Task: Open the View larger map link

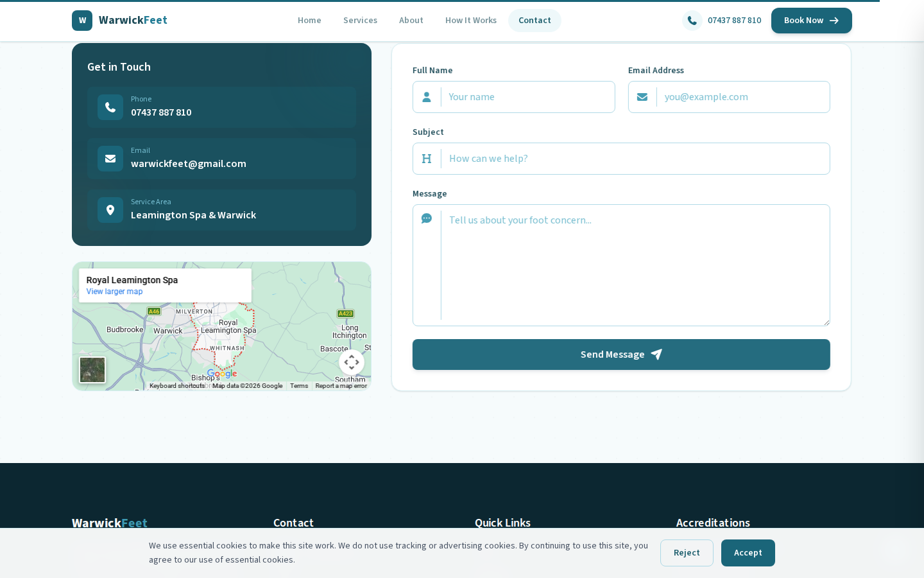Action: point(114,292)
